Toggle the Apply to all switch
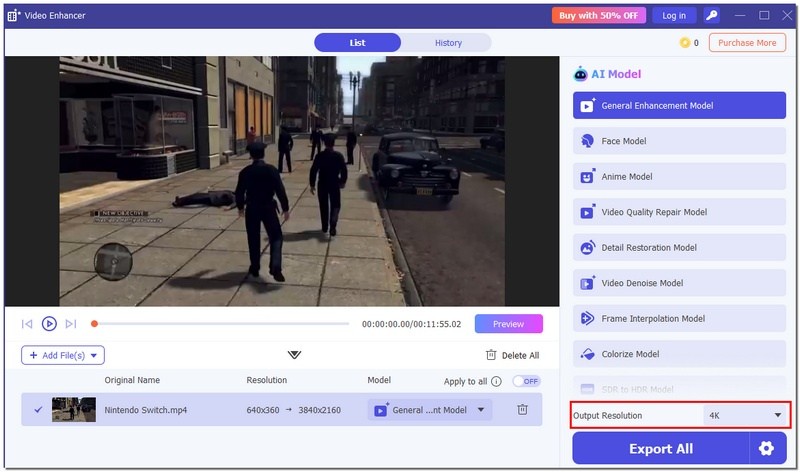The width and height of the screenshot is (800, 472). coord(525,381)
